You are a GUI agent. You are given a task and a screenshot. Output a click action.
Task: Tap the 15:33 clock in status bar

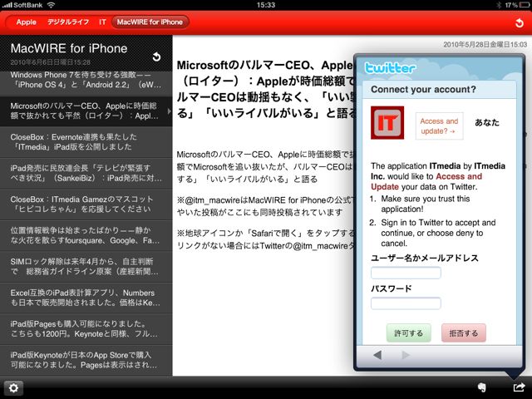tap(266, 5)
